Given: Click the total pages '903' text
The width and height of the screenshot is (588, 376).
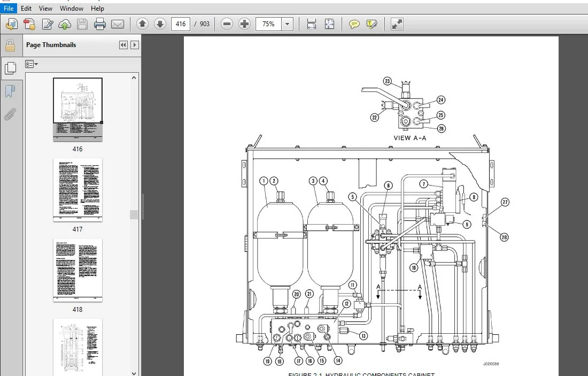Looking at the screenshot, I should coord(204,24).
